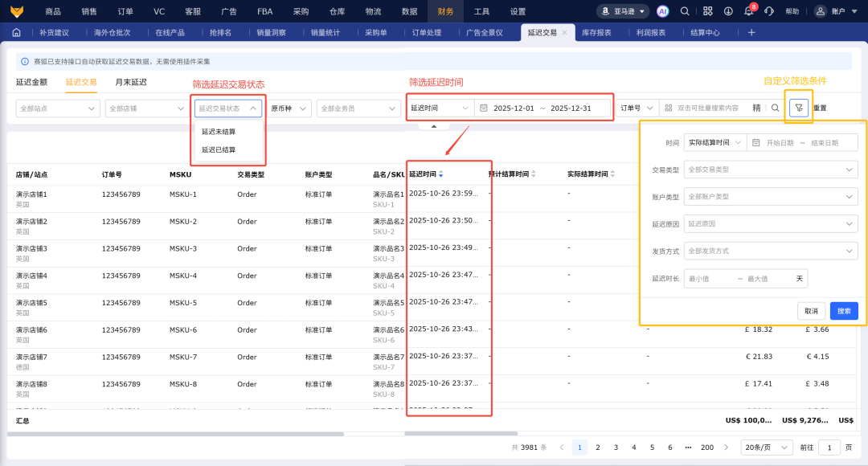Open the 20条/页 page size dropdown
The width and height of the screenshot is (868, 466).
tap(767, 448)
